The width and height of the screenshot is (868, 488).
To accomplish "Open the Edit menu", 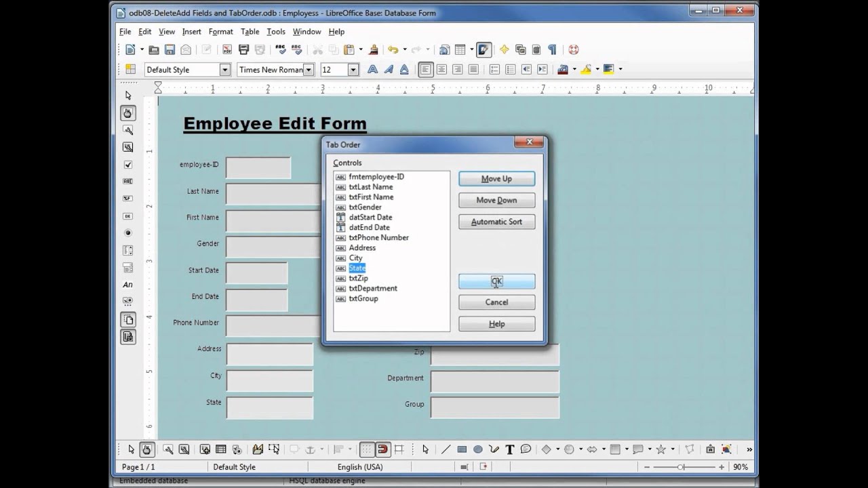I will [145, 32].
